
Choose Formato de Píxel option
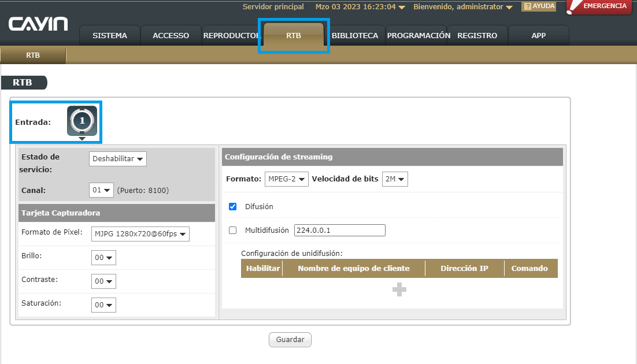coord(140,234)
